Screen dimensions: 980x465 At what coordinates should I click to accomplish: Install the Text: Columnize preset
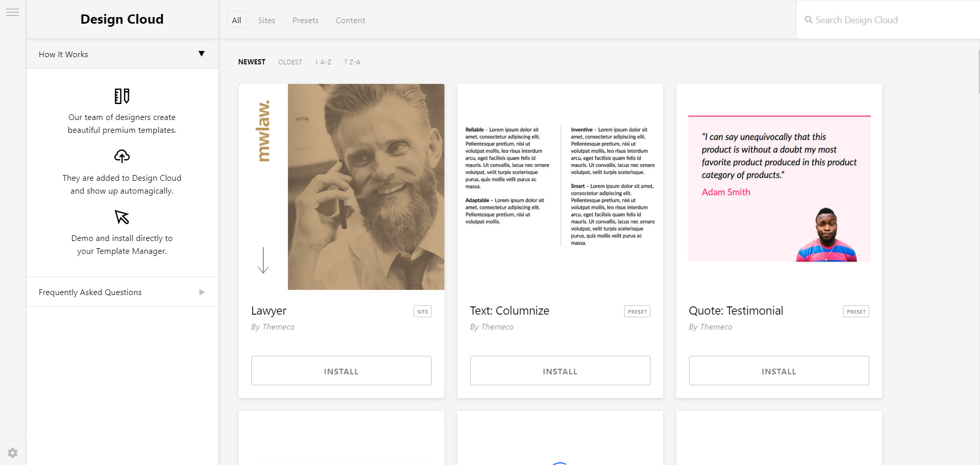tap(560, 371)
